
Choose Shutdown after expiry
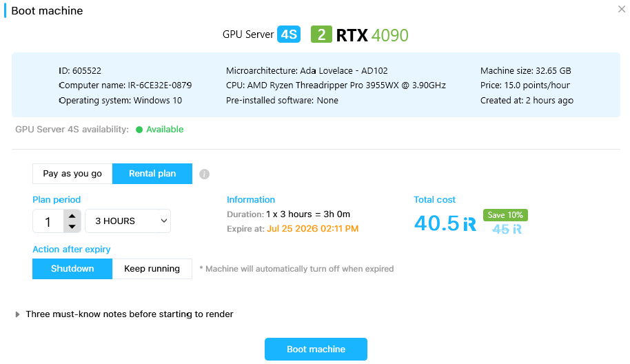72,269
